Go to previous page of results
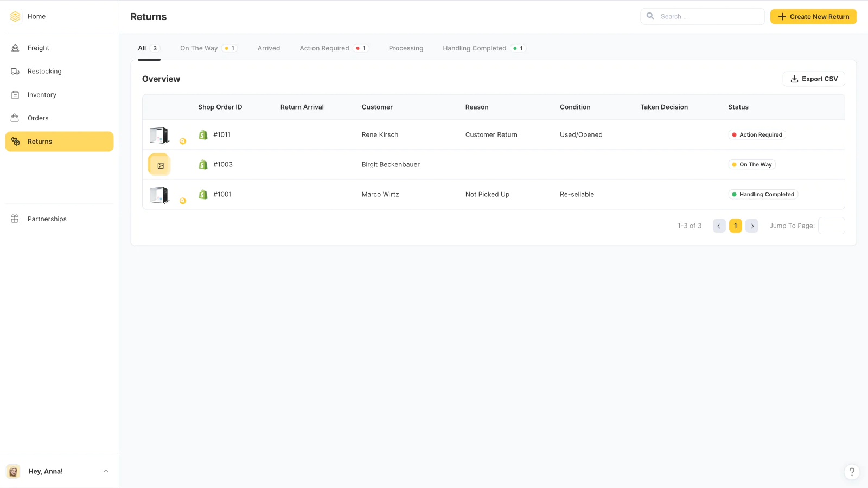The height and width of the screenshot is (488, 868). coord(719,226)
